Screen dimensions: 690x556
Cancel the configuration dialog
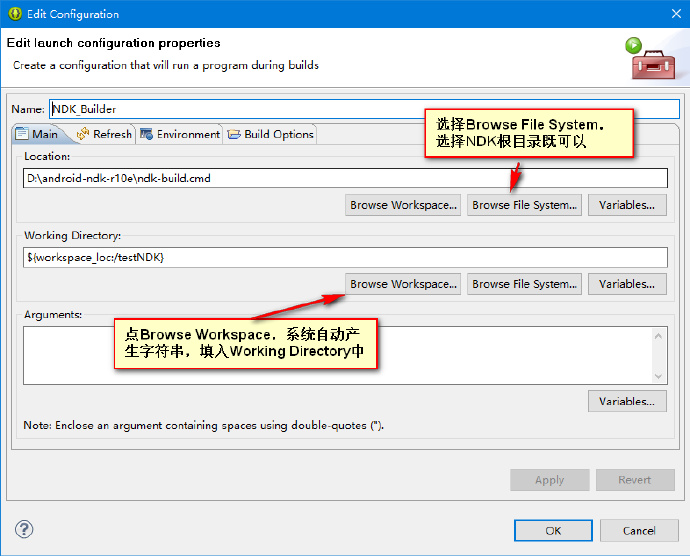(x=639, y=530)
